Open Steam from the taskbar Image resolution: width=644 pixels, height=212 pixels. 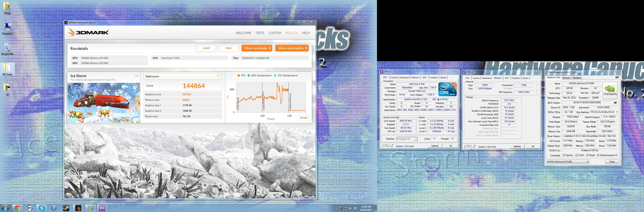(x=66, y=208)
